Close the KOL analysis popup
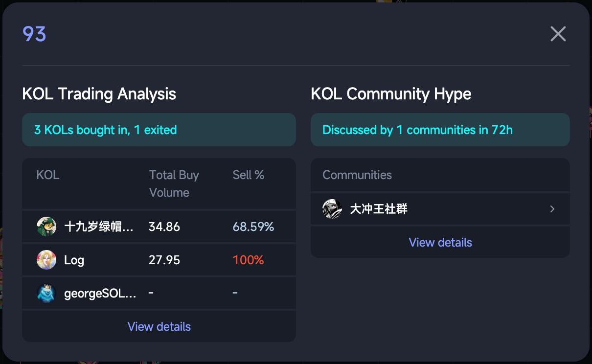Viewport: 592px width, 364px height. tap(558, 34)
